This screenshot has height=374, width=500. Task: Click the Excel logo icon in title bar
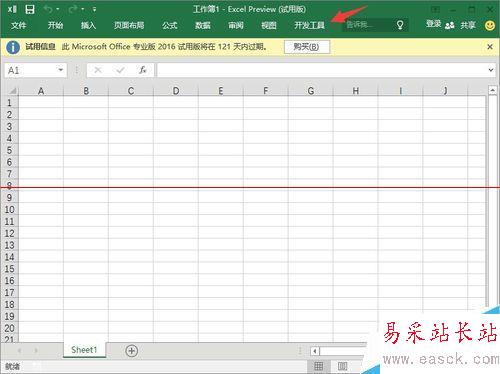(x=12, y=9)
